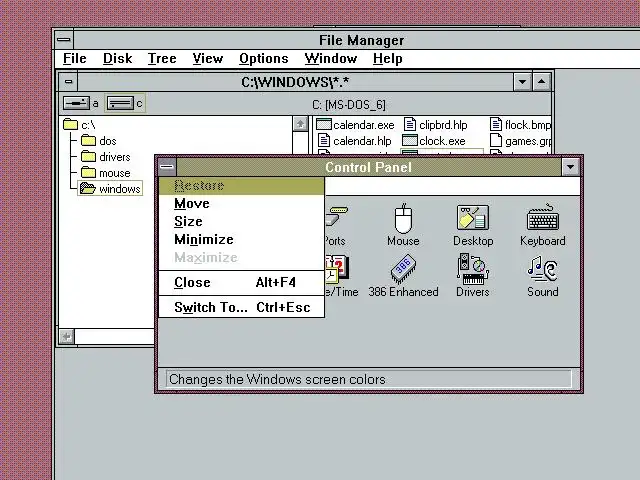This screenshot has width=640, height=480.
Task: Choose Switch To... from control menu
Action: (x=241, y=307)
